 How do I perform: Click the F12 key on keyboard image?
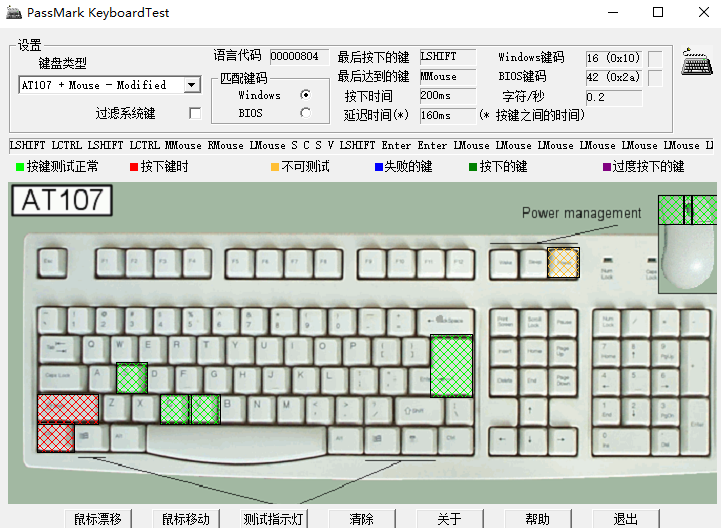click(x=460, y=263)
